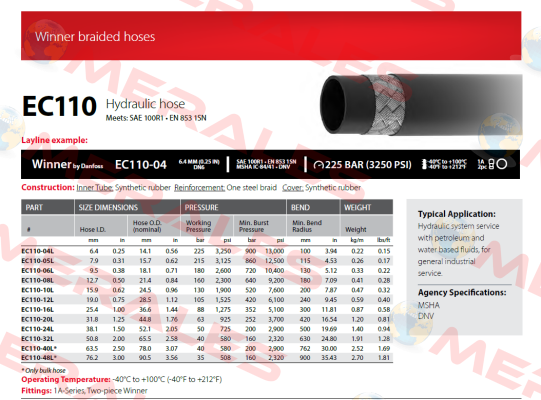This screenshot has height=400, width=541.
Task: Click 'DNV' under Agency Specifications
Action: 426,316
